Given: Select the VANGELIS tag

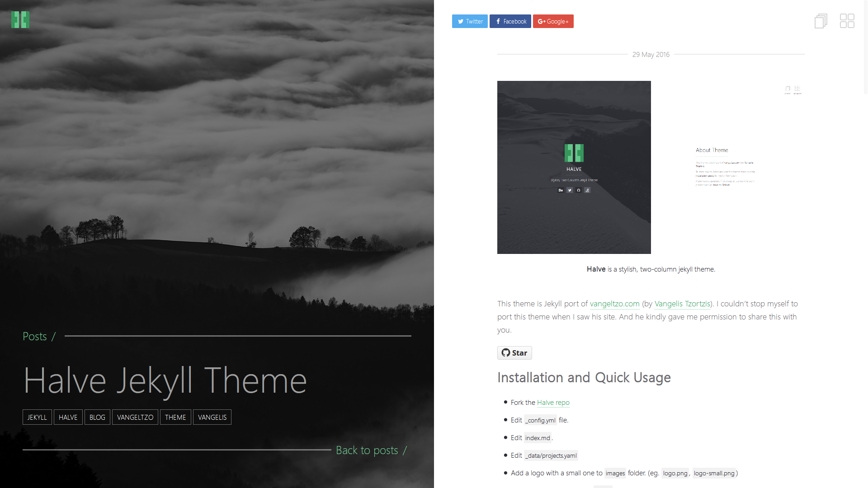Looking at the screenshot, I should (212, 417).
